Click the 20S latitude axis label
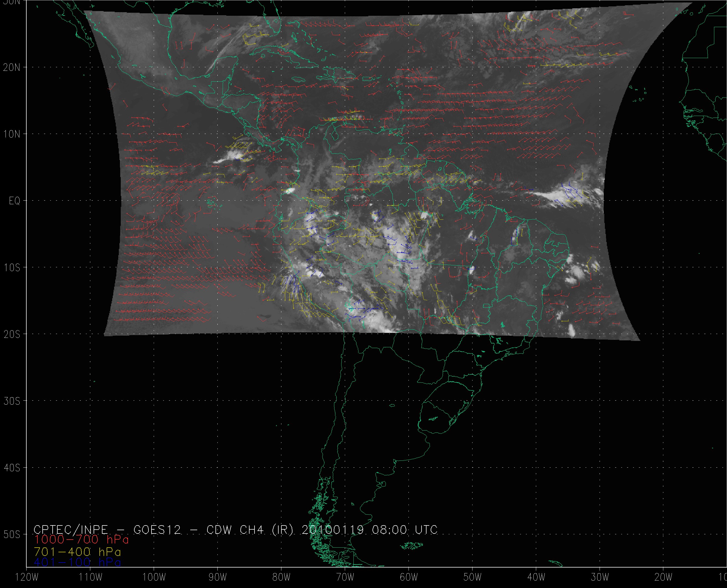The image size is (727, 588). point(12,334)
